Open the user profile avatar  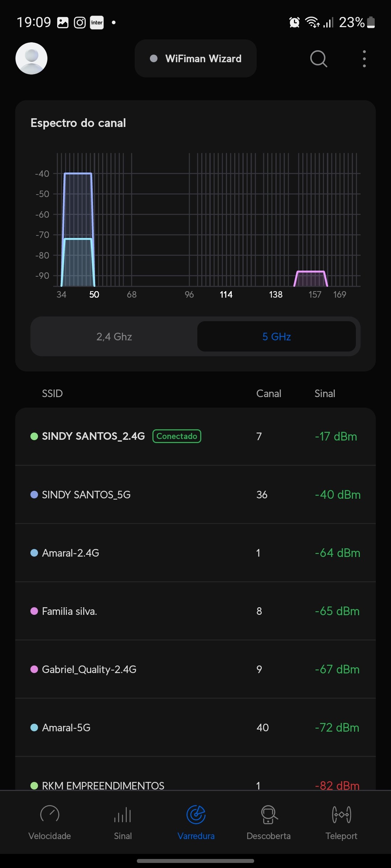[x=31, y=59]
